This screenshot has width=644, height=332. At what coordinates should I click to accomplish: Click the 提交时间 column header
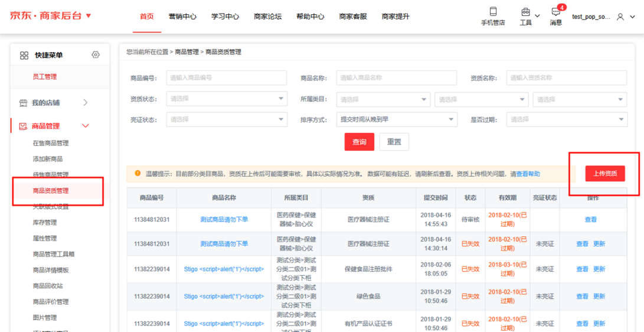436,198
